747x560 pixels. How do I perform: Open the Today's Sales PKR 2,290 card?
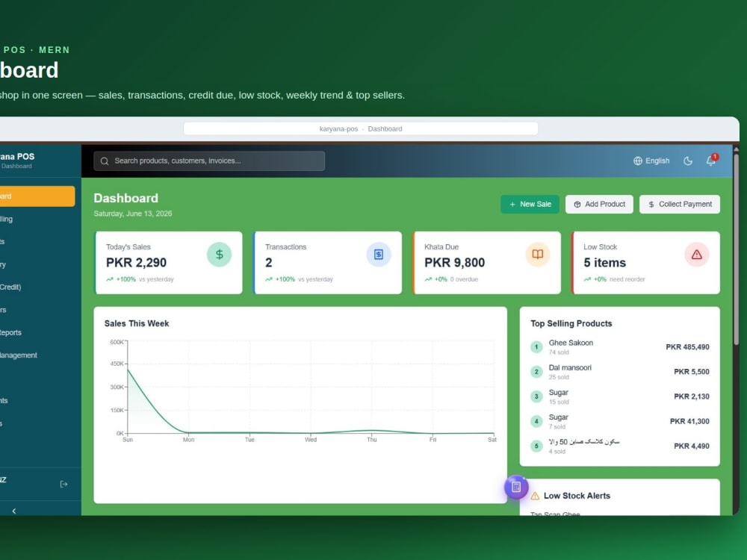click(x=169, y=263)
